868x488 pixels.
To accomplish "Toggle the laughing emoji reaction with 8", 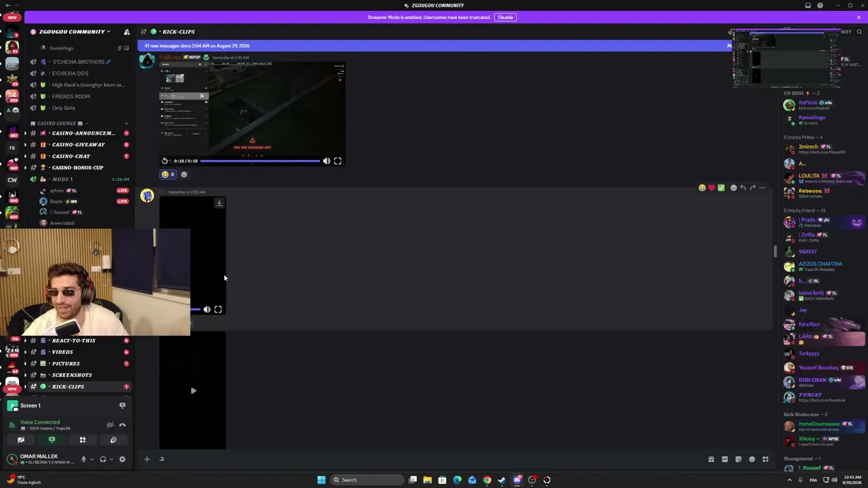I will click(x=168, y=174).
